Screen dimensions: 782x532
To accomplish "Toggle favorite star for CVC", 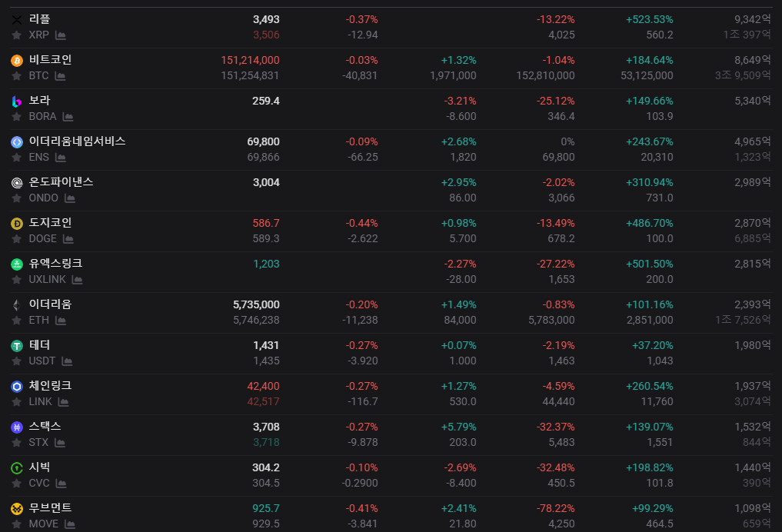I will point(16,484).
